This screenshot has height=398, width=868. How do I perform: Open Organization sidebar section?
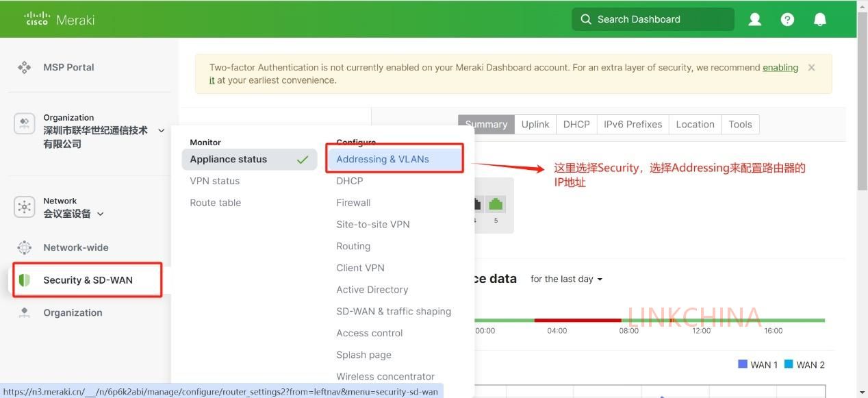[x=73, y=312]
